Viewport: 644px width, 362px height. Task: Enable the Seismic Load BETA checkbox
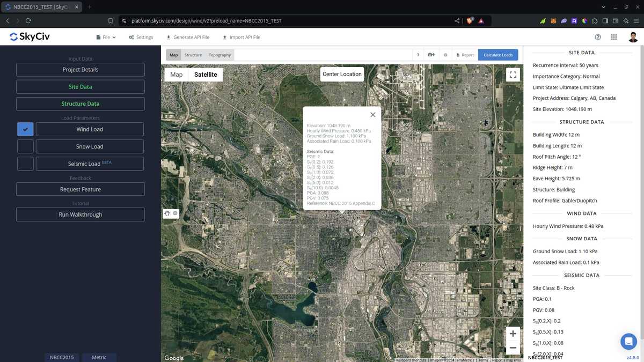click(x=25, y=163)
